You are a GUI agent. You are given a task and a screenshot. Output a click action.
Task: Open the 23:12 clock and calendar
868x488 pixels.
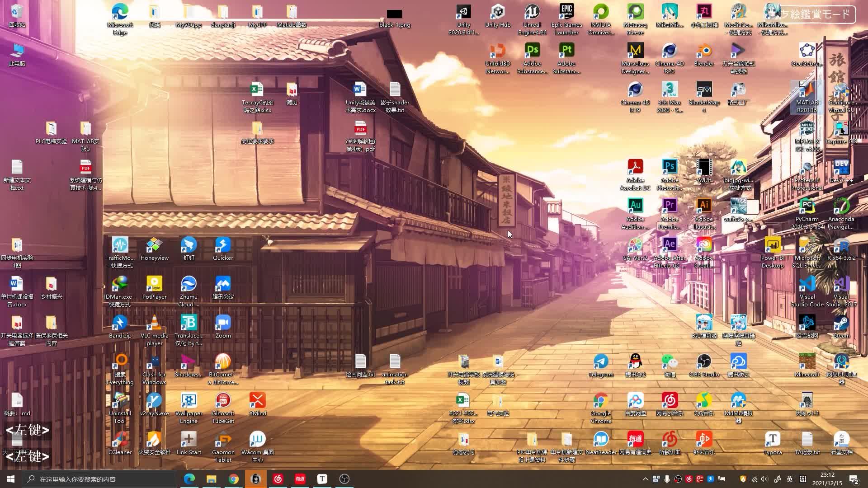[x=827, y=479]
